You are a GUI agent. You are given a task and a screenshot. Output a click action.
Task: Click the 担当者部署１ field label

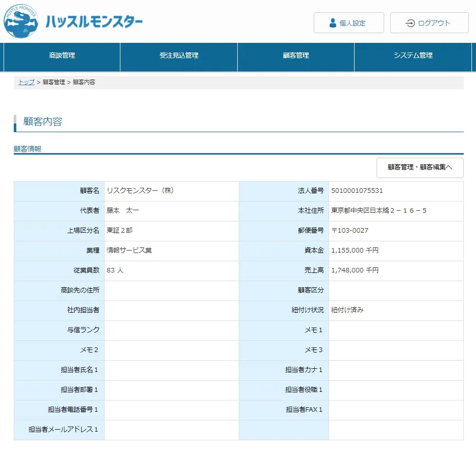tap(80, 389)
